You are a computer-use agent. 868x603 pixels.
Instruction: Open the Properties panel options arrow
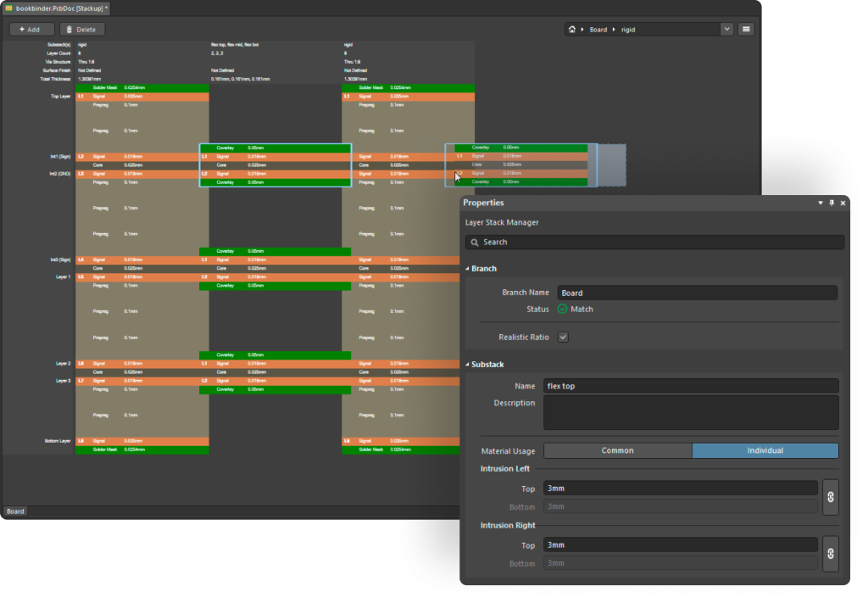[820, 204]
